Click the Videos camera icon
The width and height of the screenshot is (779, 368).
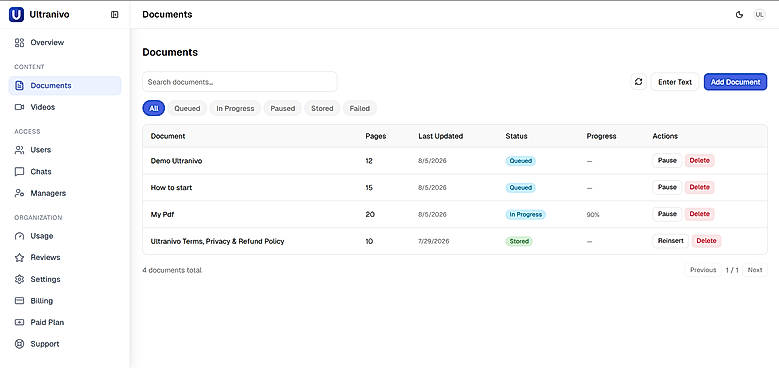click(x=19, y=107)
